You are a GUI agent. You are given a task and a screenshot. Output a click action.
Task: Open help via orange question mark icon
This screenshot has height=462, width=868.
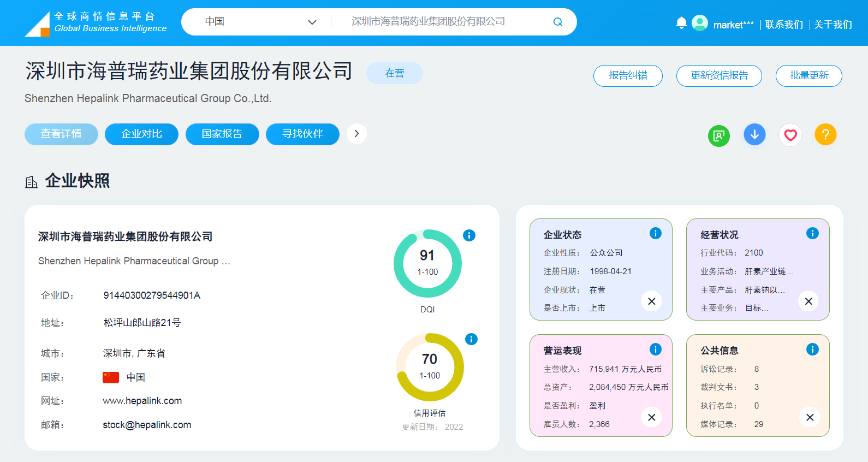pos(825,134)
